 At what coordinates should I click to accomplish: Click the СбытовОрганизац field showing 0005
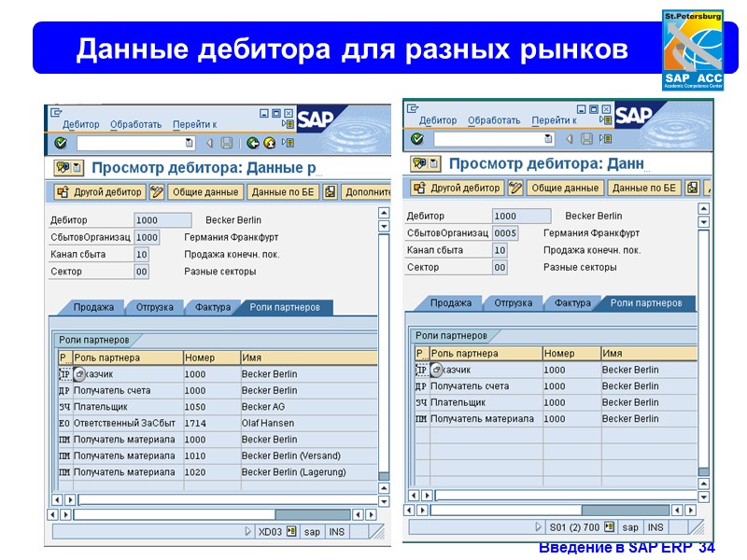pyautogui.click(x=505, y=232)
